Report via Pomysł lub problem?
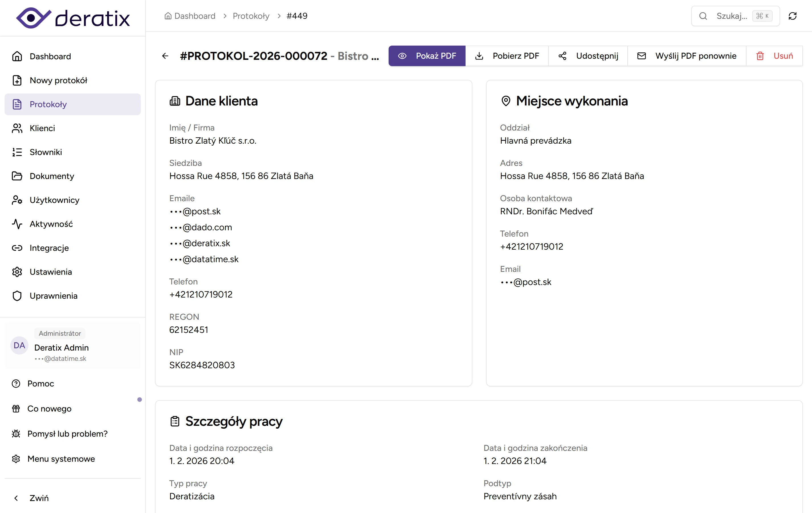Image resolution: width=812 pixels, height=513 pixels. coord(67,434)
